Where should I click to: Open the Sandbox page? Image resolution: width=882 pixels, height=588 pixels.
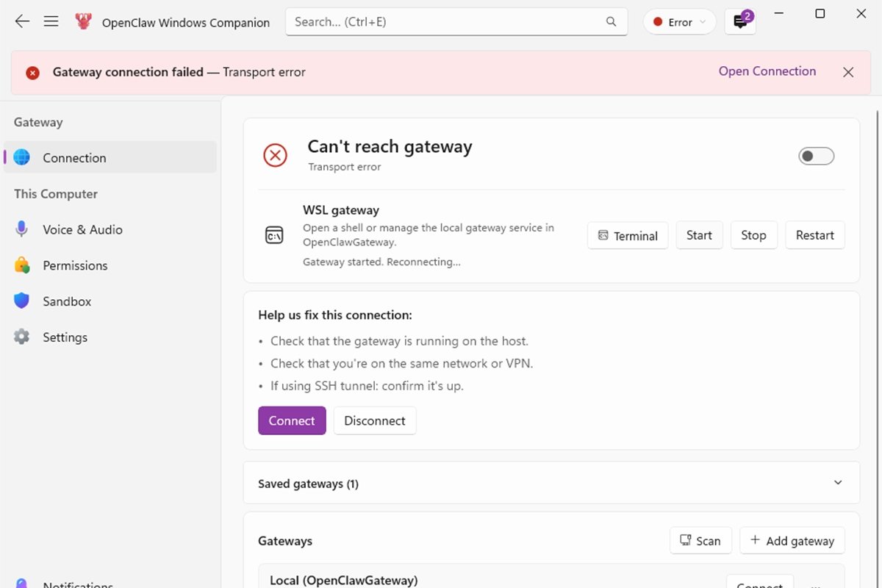(110, 301)
